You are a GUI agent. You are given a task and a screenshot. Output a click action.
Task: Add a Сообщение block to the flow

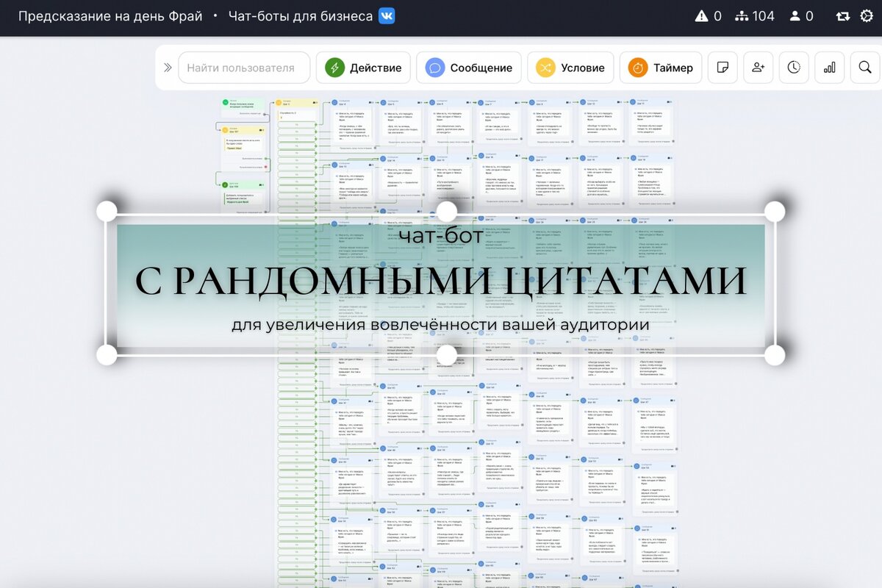click(x=469, y=67)
